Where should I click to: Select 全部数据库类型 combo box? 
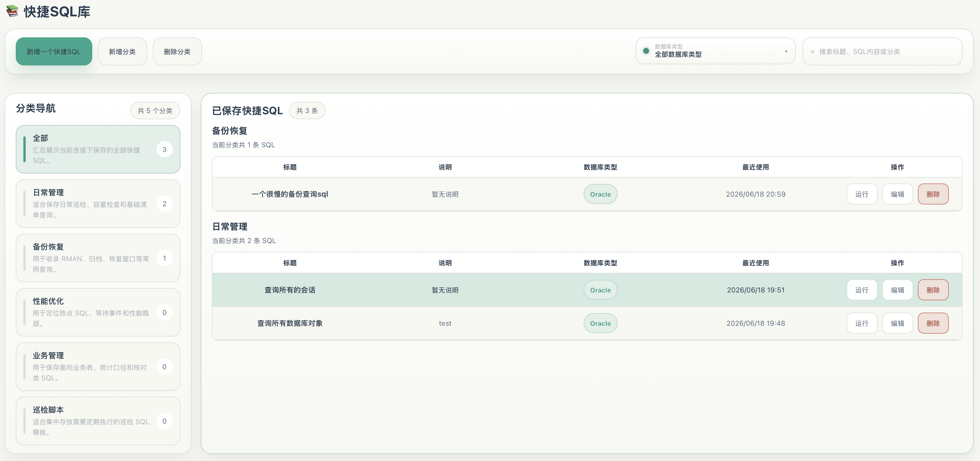coord(715,51)
